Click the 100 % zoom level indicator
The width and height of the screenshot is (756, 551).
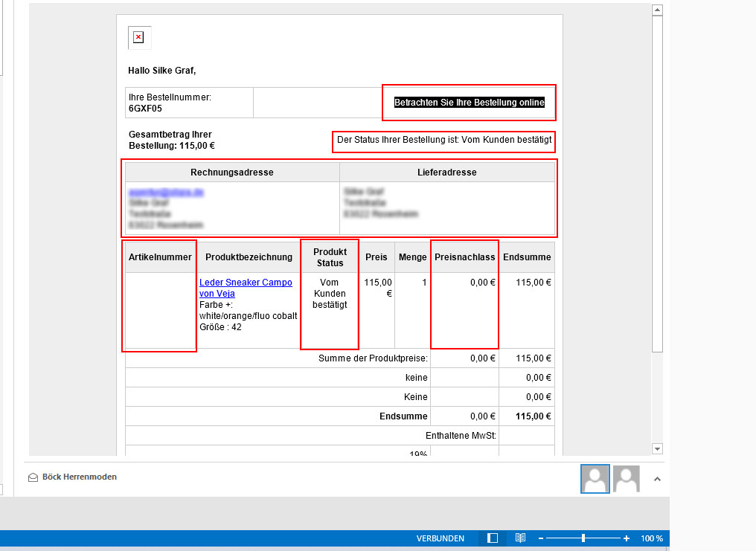pos(652,538)
